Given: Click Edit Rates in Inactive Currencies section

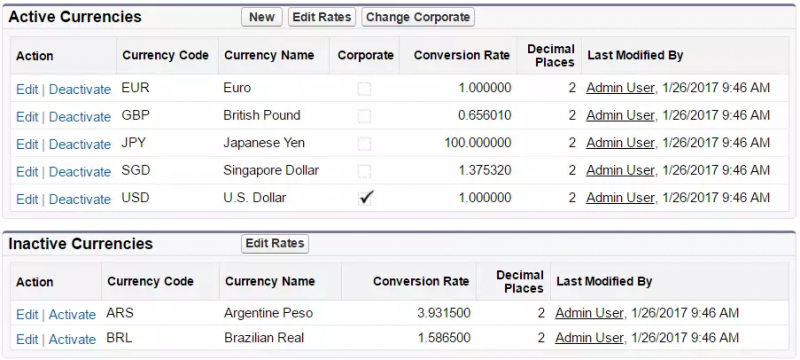Looking at the screenshot, I should (275, 244).
